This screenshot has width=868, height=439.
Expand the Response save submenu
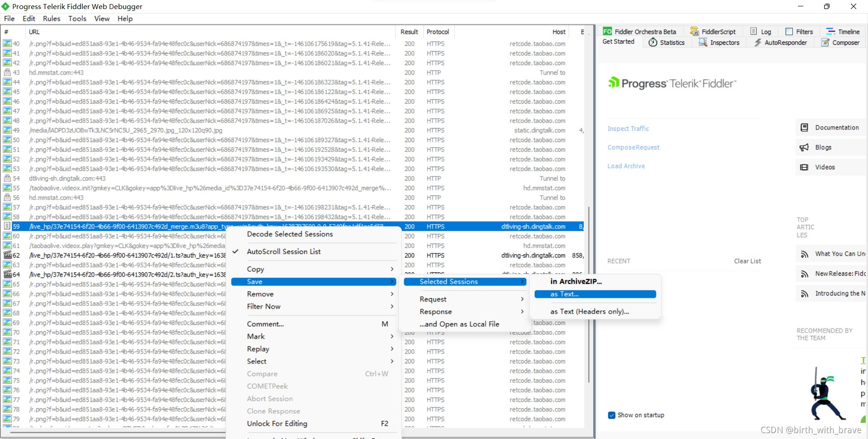coord(465,312)
